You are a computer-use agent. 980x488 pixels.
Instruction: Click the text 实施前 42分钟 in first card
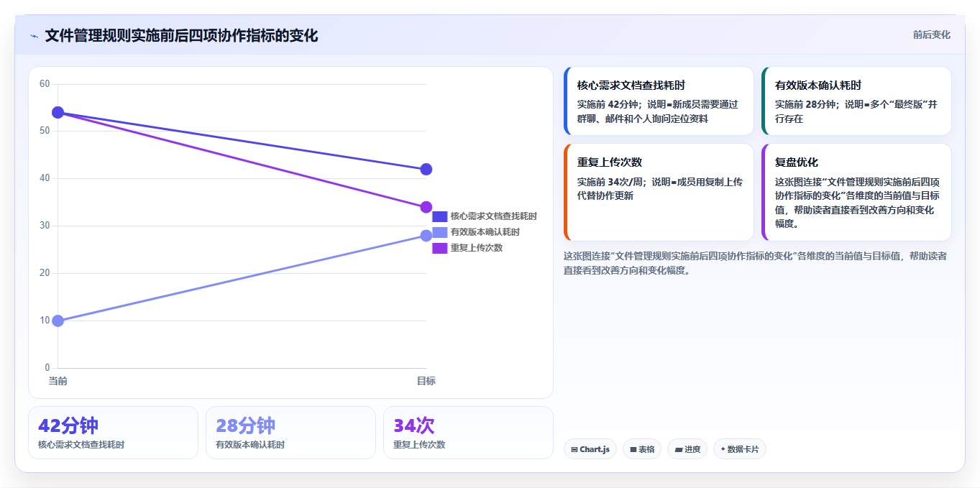point(608,104)
